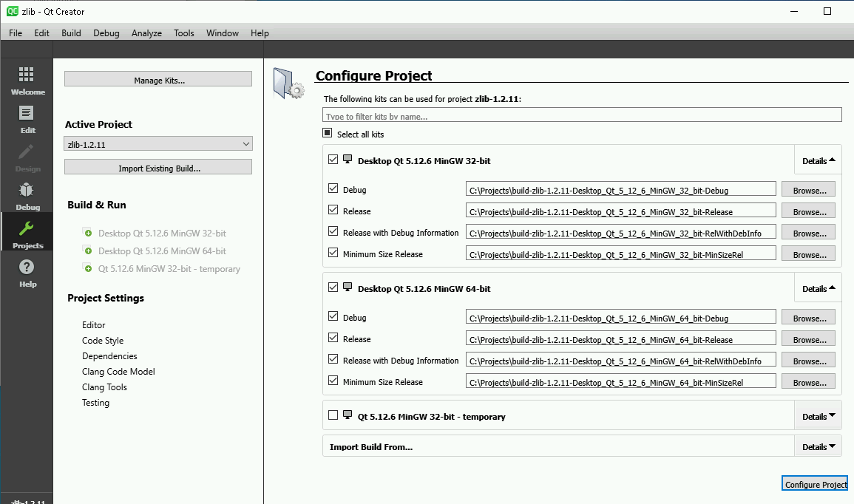Open the Build menu
The width and height of the screenshot is (854, 504).
coord(71,33)
